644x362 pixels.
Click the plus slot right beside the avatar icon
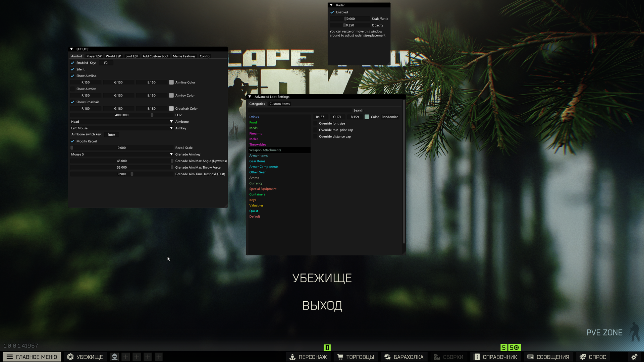point(125,357)
